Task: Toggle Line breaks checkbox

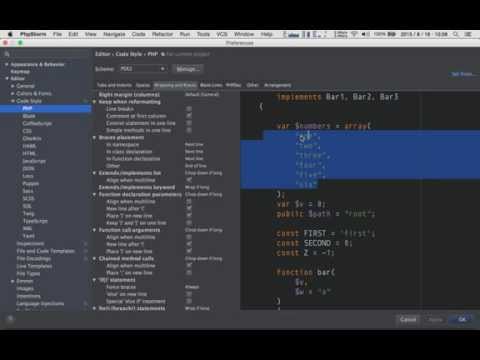Action: (x=189, y=109)
